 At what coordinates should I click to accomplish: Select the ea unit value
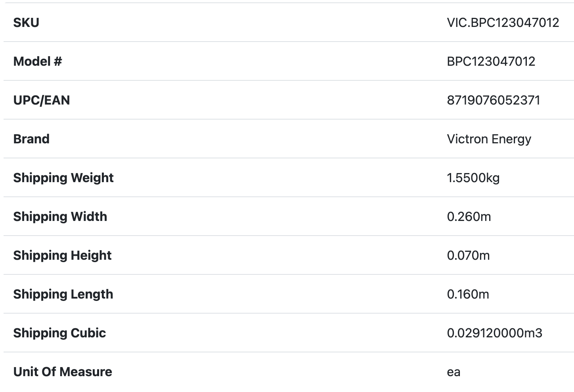pos(453,372)
